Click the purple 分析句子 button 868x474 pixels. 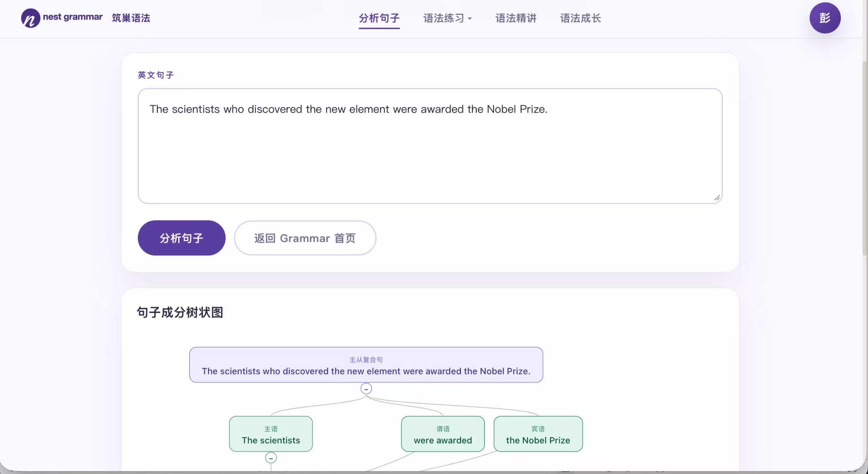(182, 238)
